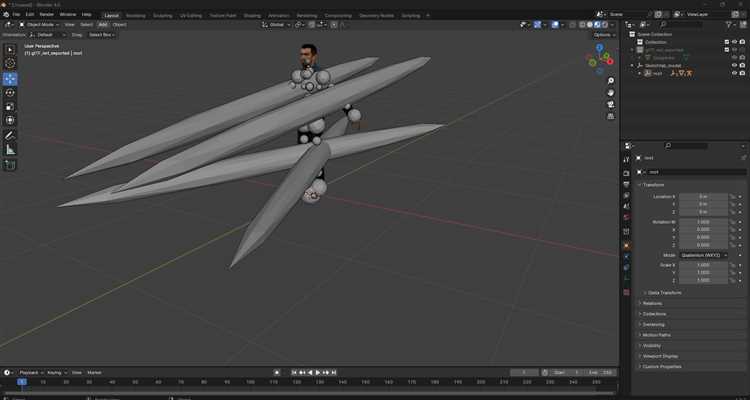This screenshot has width=750, height=400.
Task: Select the Add Cube tool
Action: click(x=10, y=165)
